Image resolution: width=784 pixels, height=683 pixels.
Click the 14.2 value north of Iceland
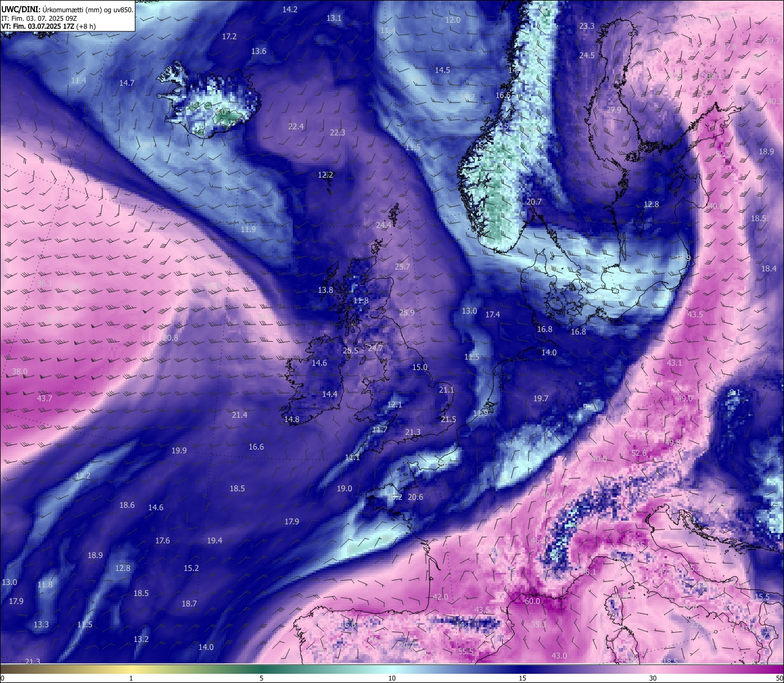click(290, 9)
